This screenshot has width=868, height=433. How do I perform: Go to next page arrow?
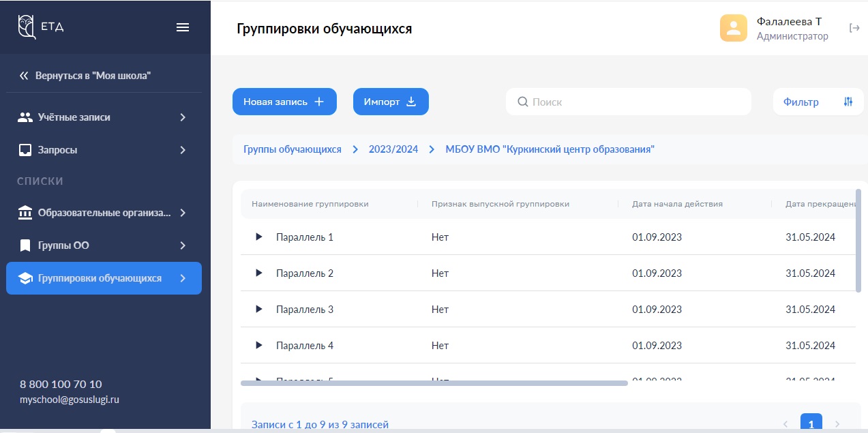837,423
